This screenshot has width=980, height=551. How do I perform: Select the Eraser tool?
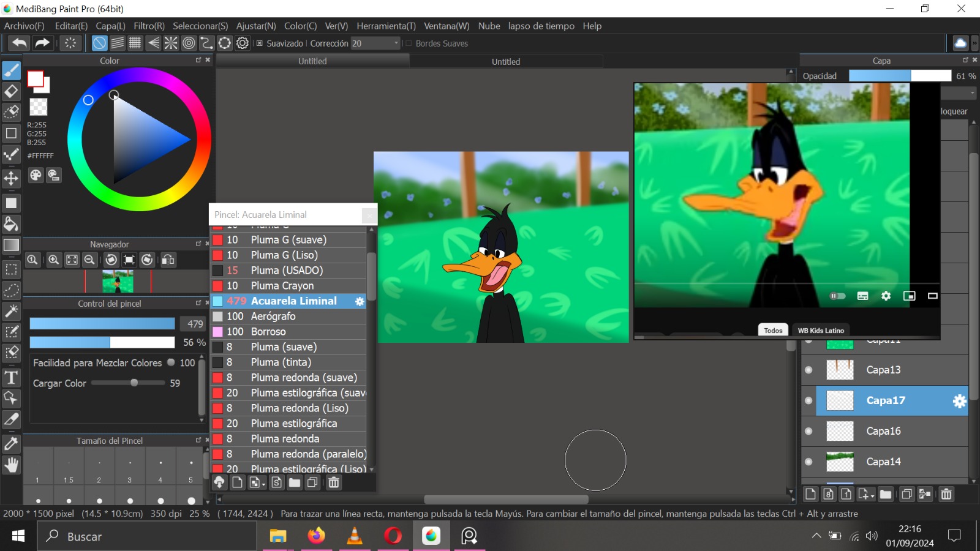pos(11,91)
